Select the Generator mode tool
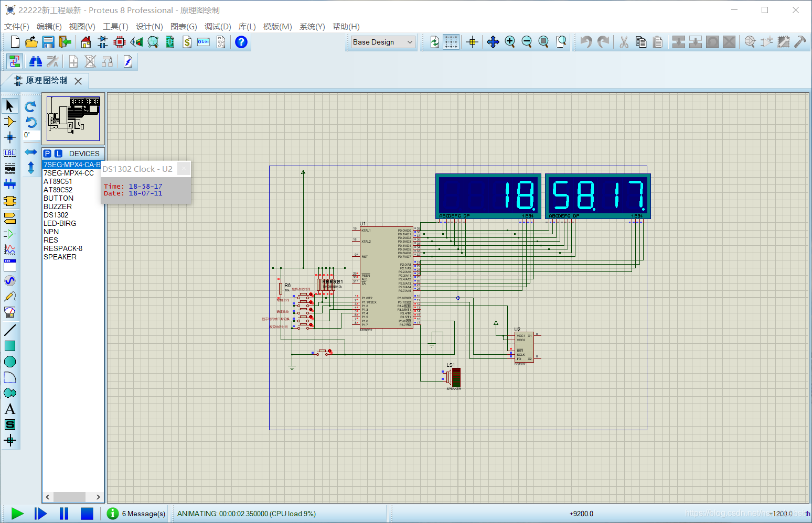Screen dimensions: 812x523 pos(9,281)
